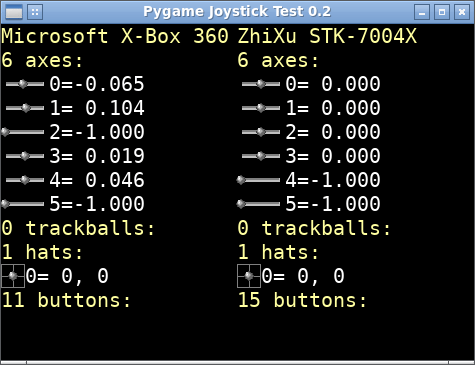Click the '4=-1.000' value under ZhiXu

[x=333, y=180]
